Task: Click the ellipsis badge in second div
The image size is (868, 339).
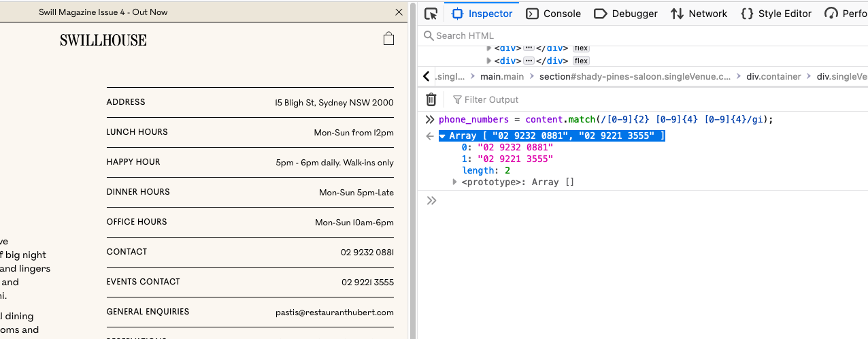Action: (529, 61)
